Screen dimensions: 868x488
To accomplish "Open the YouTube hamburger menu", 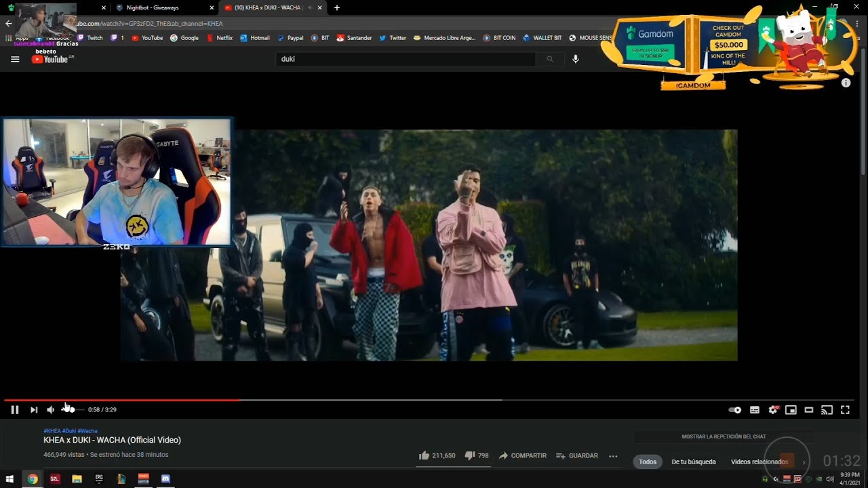I will [x=15, y=59].
